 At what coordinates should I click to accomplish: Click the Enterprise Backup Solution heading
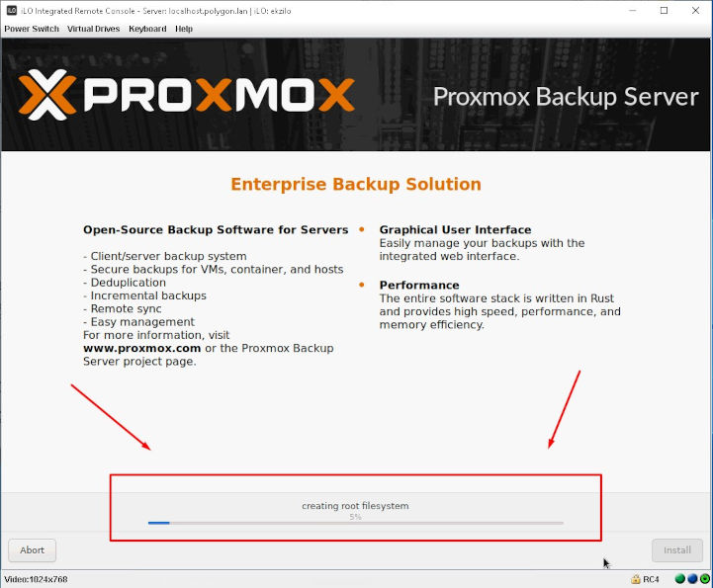pyautogui.click(x=356, y=185)
